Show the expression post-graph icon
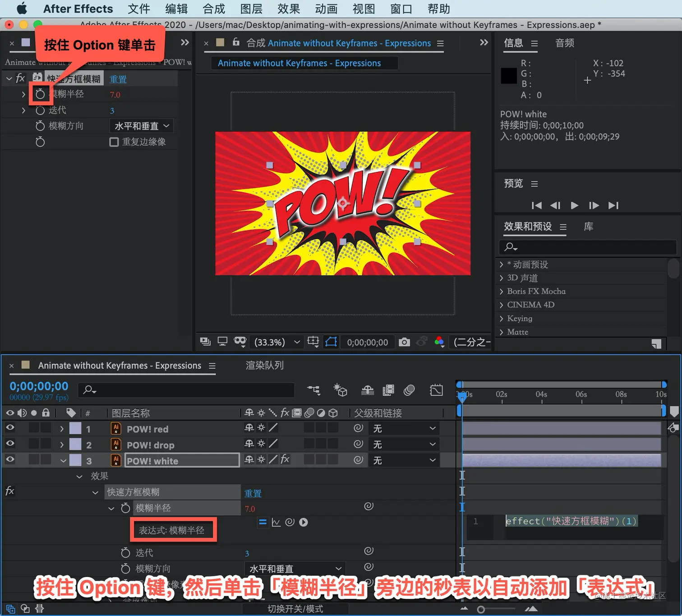 276,522
